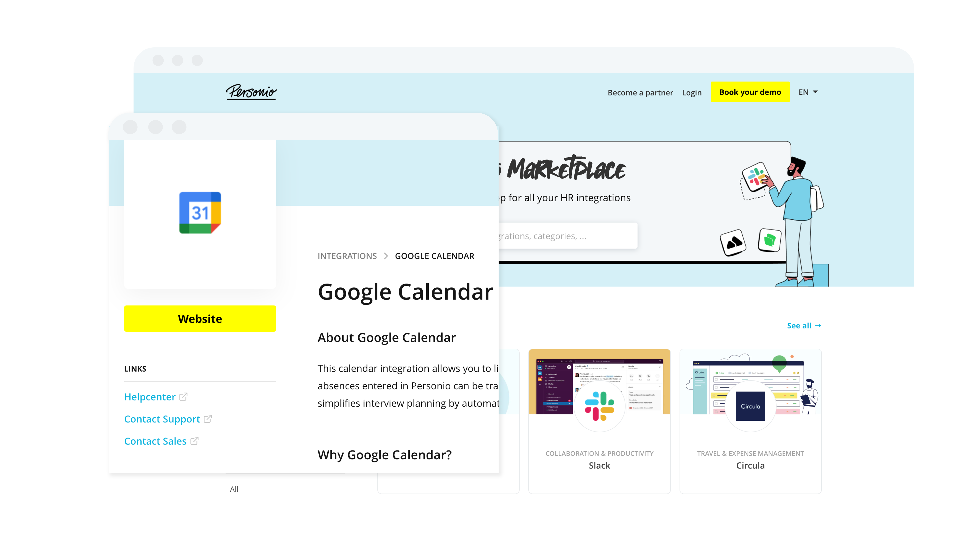Click the Personio logo icon

click(252, 92)
